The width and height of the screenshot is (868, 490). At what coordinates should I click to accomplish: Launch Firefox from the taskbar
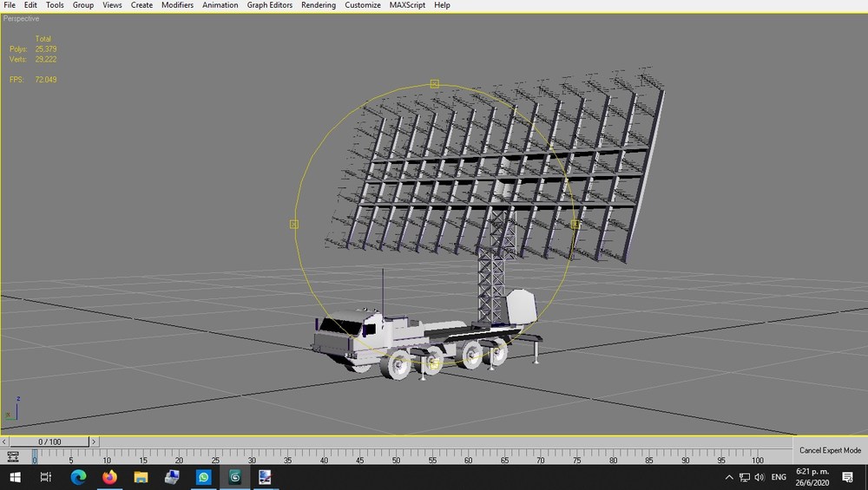pos(109,477)
